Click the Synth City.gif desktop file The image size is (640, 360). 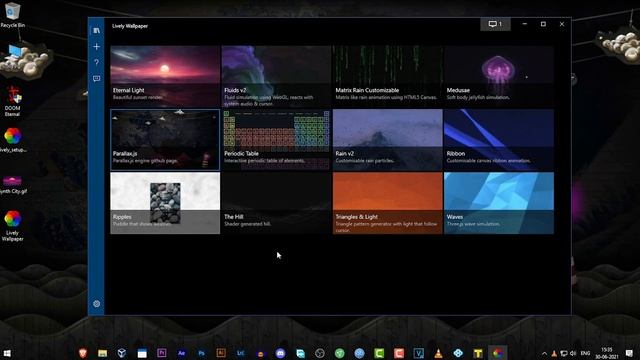point(13,184)
